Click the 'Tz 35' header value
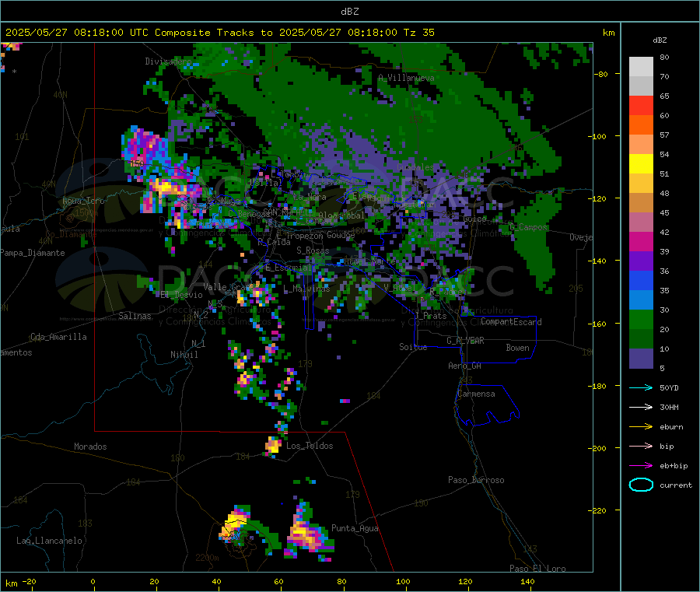The width and height of the screenshot is (700, 592). click(x=419, y=33)
